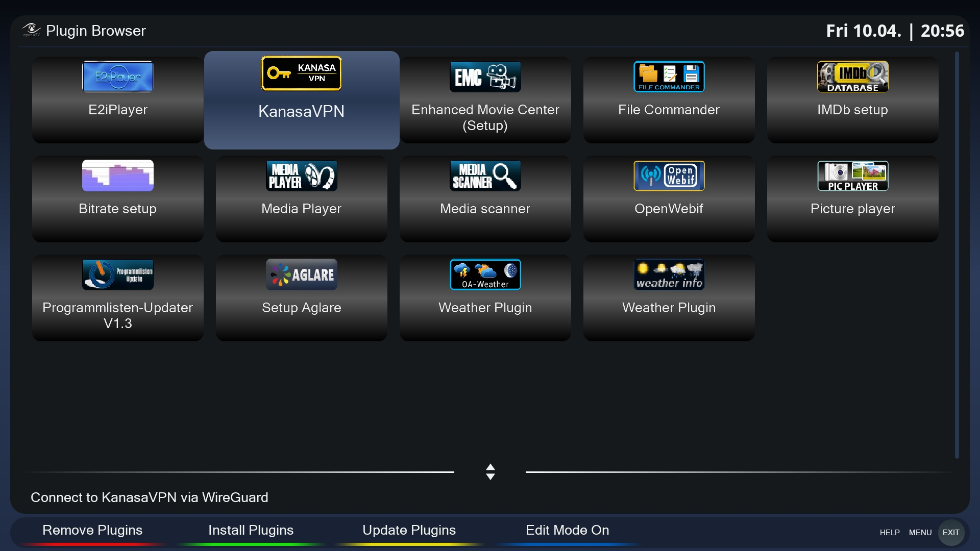The image size is (980, 551).
Task: Open Enhanced Movie Center (Setup)
Action: 485,99
